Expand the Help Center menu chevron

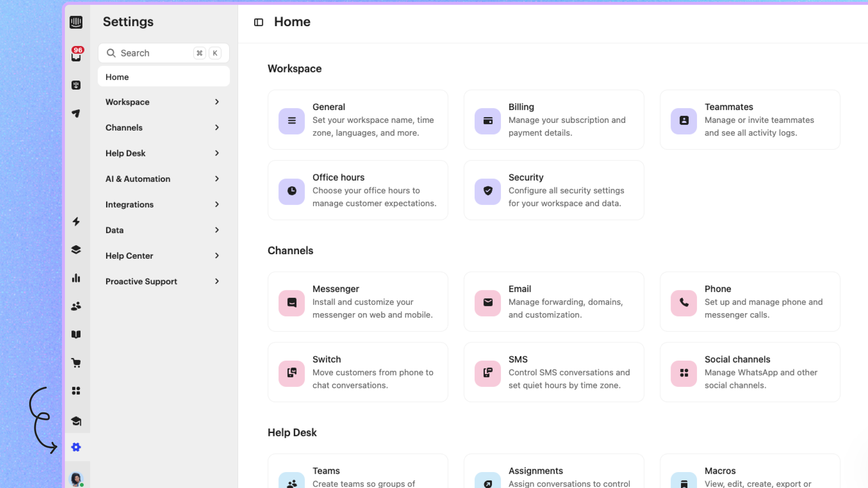217,255
